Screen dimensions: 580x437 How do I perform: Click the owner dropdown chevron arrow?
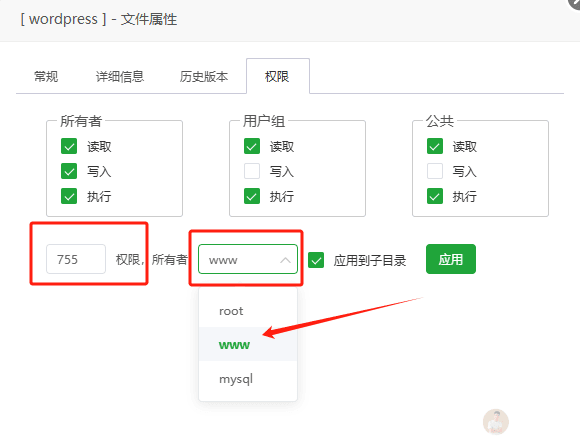(x=285, y=260)
